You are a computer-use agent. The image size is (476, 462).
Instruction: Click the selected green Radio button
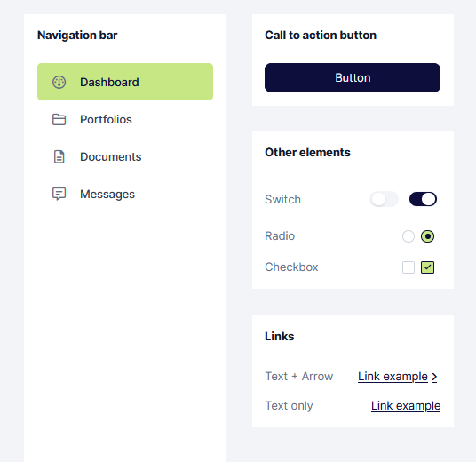pos(427,236)
